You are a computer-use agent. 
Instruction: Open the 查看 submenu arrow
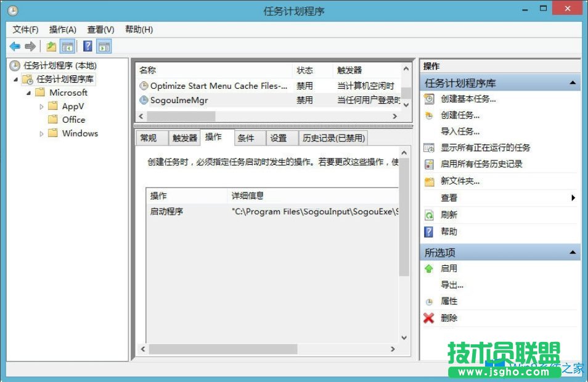[x=573, y=198]
